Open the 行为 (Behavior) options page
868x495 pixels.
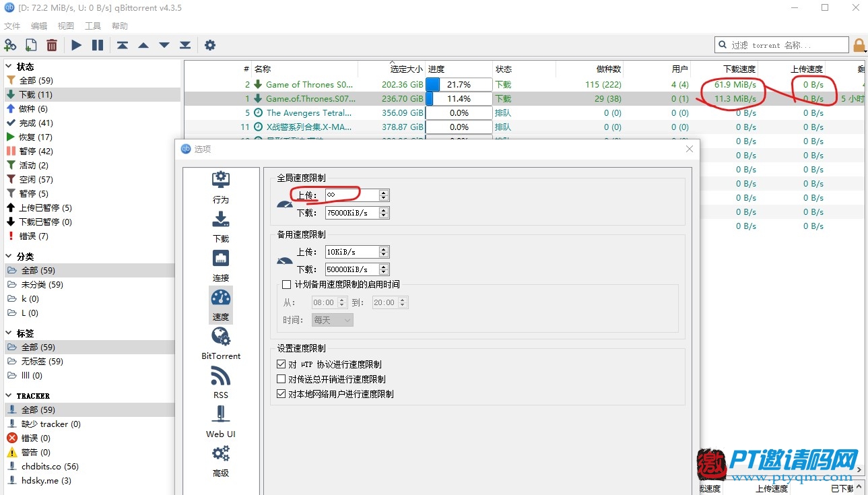(x=221, y=187)
